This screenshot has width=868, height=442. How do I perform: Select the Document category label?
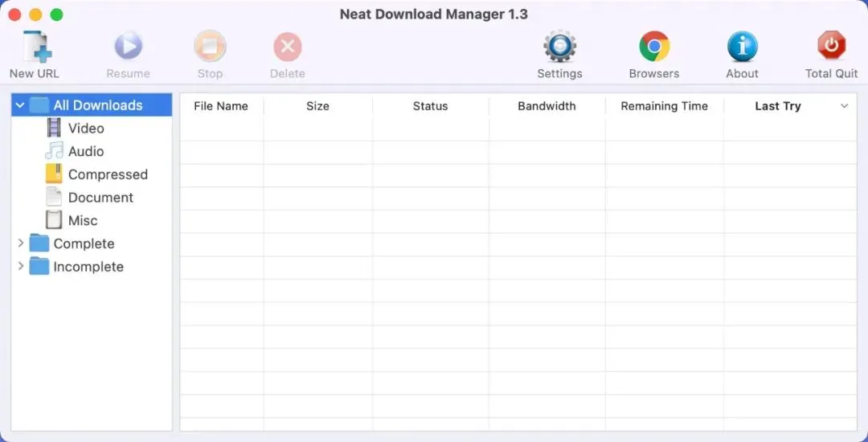pyautogui.click(x=100, y=198)
